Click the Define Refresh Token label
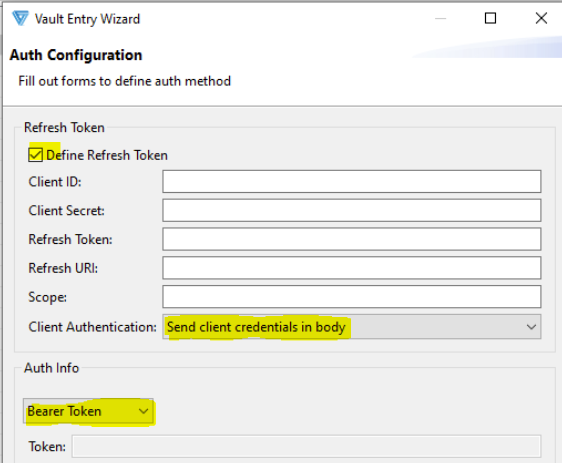The image size is (562, 463). [107, 155]
